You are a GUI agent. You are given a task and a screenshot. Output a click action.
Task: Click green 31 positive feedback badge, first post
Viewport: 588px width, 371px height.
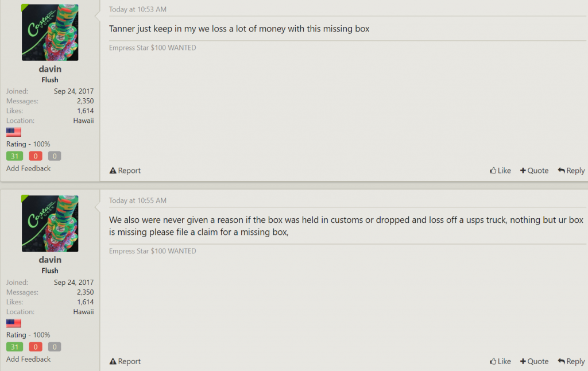tap(14, 156)
